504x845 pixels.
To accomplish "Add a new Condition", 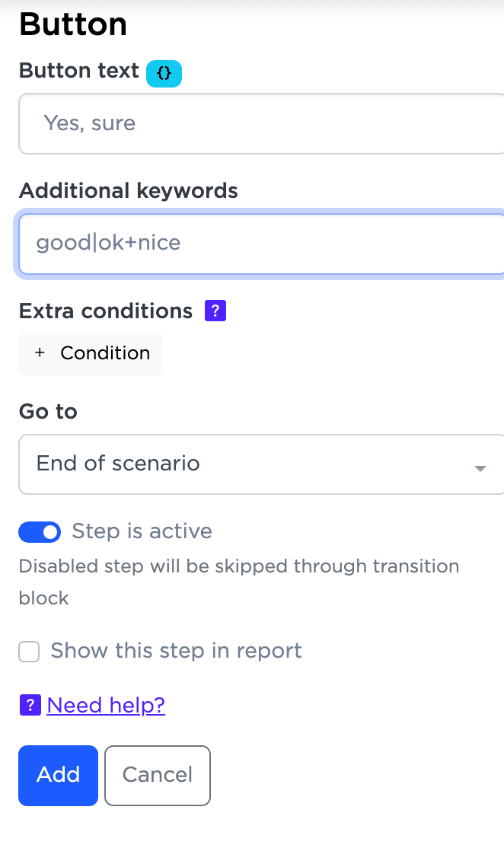I will 91,354.
